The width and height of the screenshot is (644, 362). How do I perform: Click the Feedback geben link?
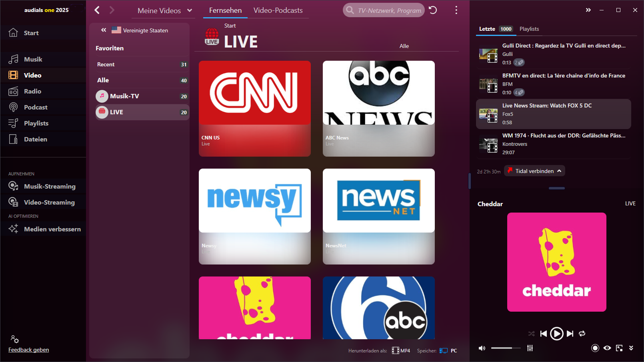[x=29, y=350]
